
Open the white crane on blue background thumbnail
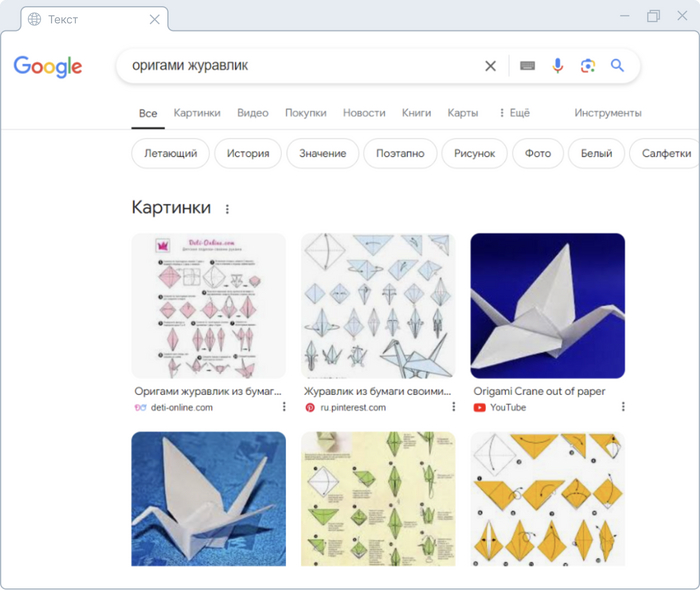(208, 498)
